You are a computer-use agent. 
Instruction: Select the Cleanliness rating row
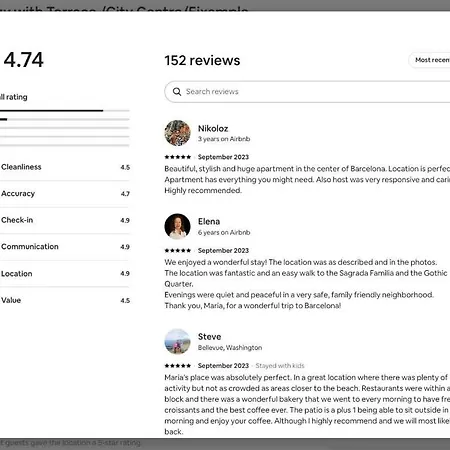(65, 167)
